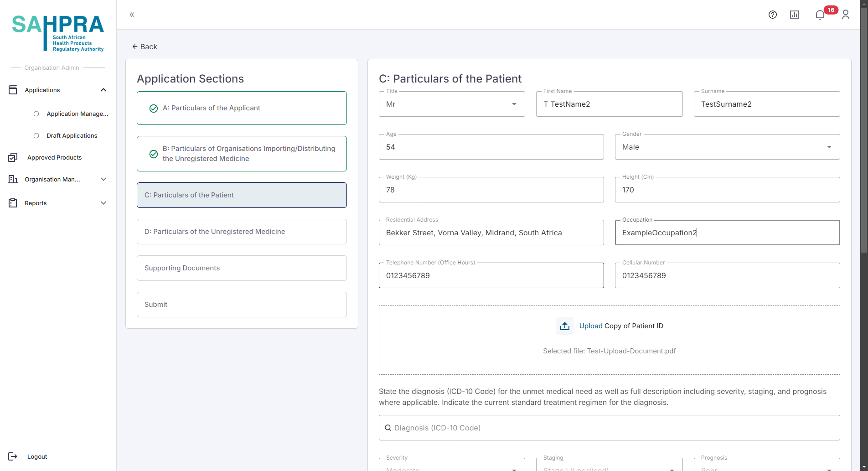This screenshot has width=868, height=471.
Task: Open the Title dropdown showing Mr
Action: pos(451,104)
